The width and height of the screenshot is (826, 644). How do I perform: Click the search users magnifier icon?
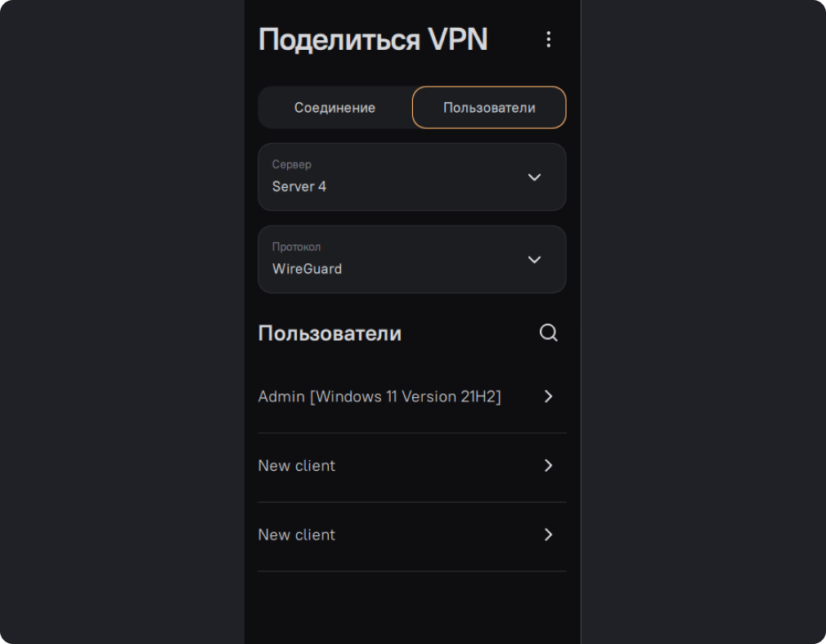(549, 333)
